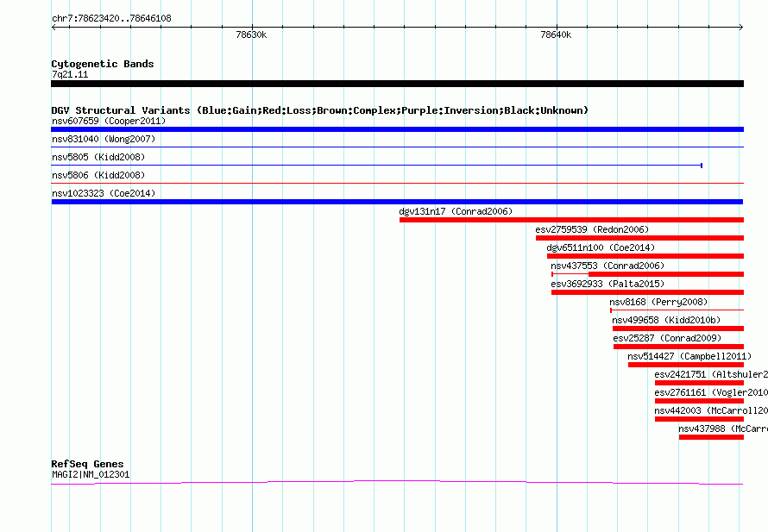Click the red bar for esv2759539

pos(639,238)
